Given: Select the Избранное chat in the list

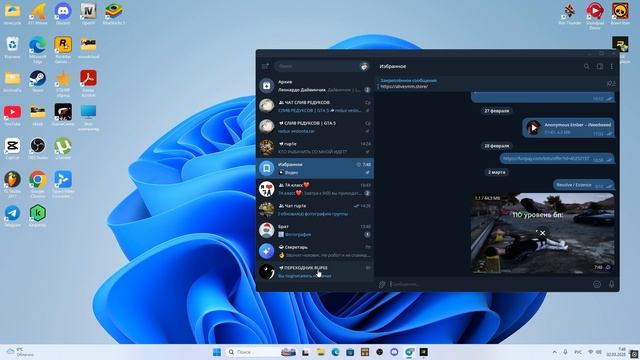Looking at the screenshot, I should pyautogui.click(x=315, y=168).
